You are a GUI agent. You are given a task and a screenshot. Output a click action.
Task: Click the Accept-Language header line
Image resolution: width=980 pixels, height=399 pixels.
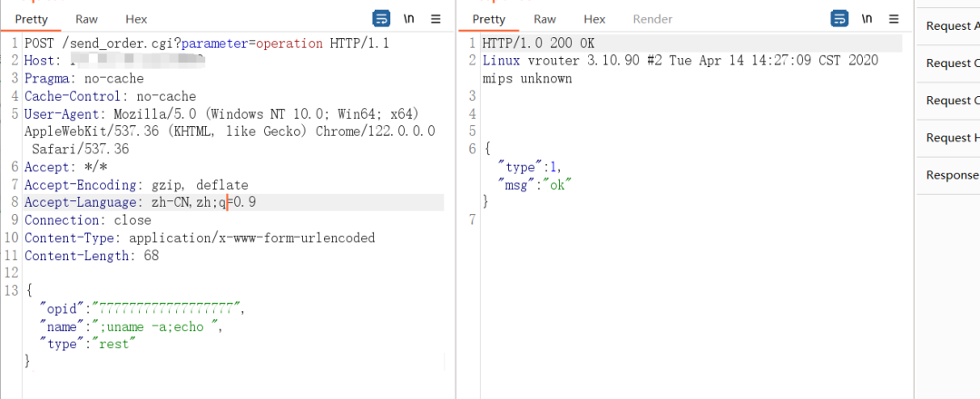pos(140,202)
